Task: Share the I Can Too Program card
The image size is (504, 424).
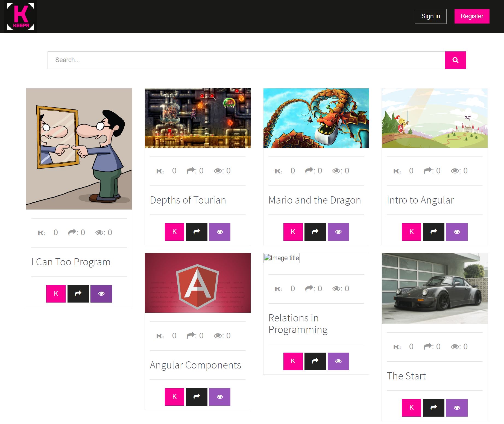Action: point(78,294)
